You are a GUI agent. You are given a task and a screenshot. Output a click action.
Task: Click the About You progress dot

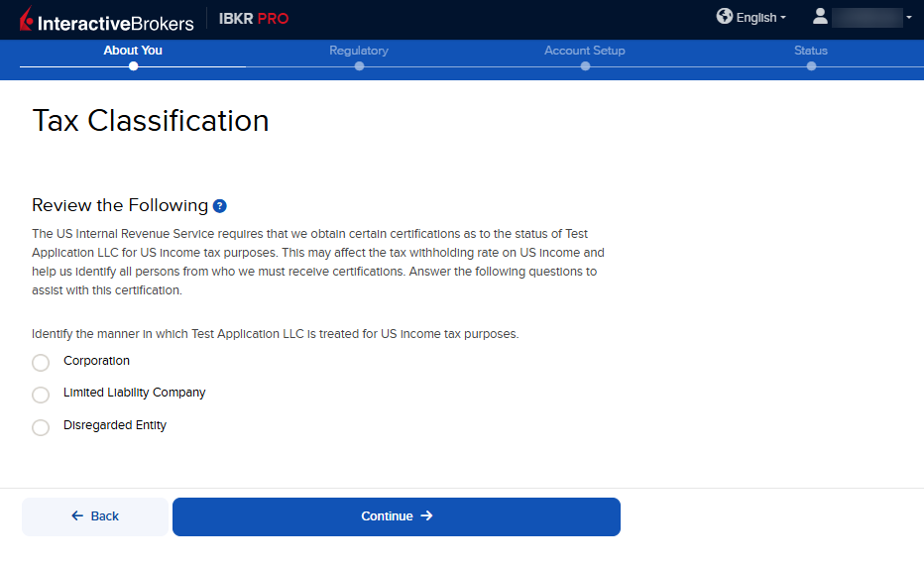coord(133,66)
